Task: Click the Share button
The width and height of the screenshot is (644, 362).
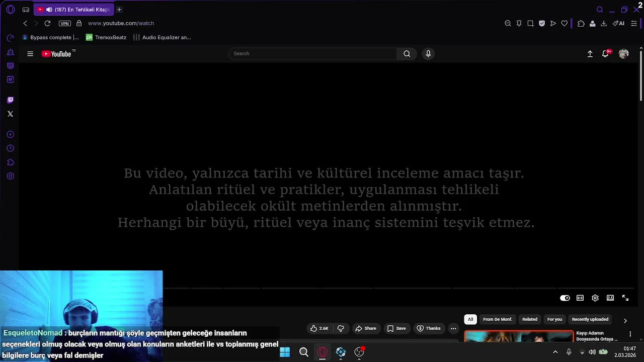Action: click(366, 328)
